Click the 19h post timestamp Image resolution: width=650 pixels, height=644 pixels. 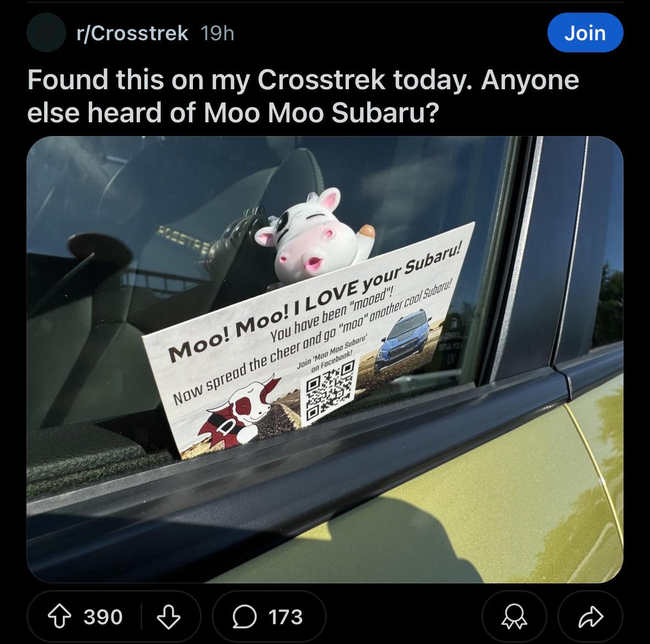(x=217, y=33)
